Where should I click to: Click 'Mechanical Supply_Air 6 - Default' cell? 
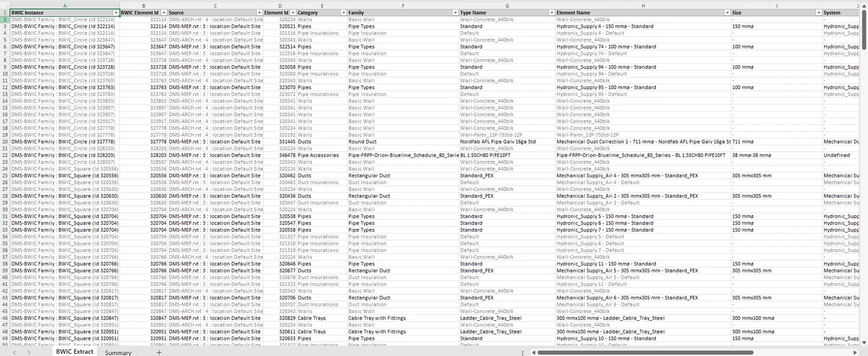click(x=643, y=304)
